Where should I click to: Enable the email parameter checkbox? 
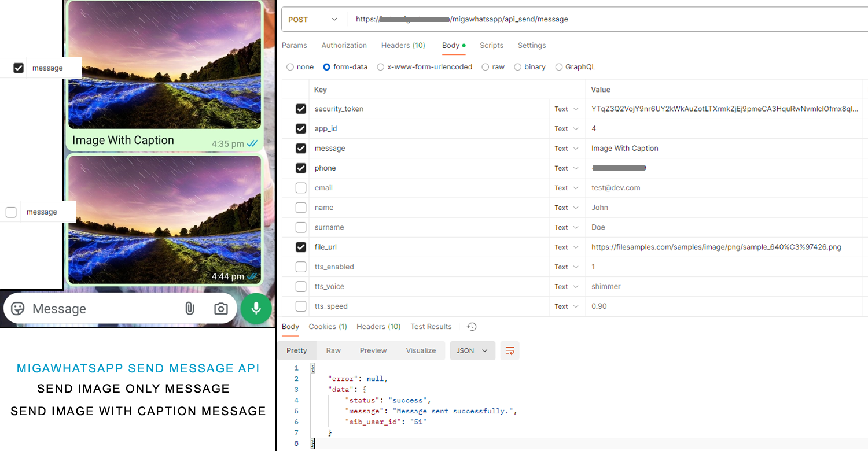coord(301,188)
